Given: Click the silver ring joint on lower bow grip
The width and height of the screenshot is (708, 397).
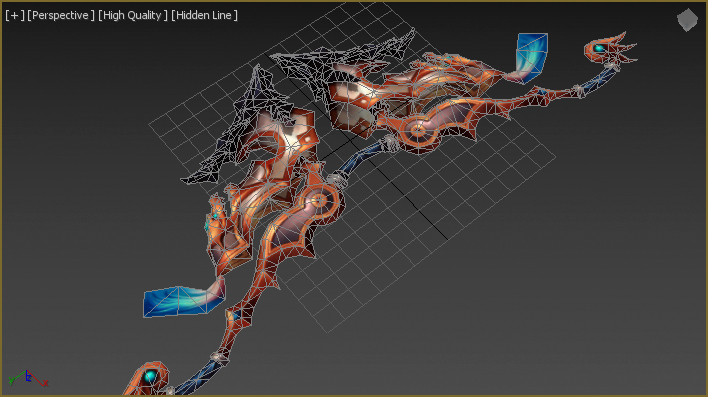Looking at the screenshot, I should pos(336,181).
